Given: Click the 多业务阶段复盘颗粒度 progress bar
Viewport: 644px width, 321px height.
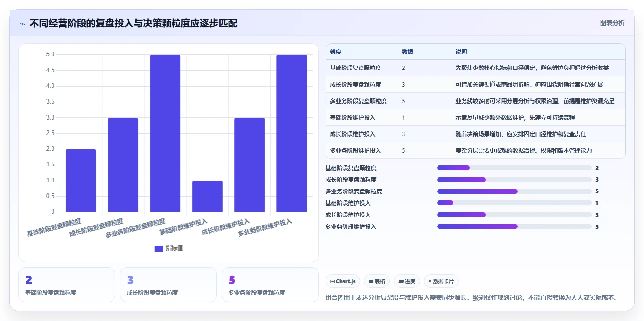Looking at the screenshot, I should click(x=514, y=191).
